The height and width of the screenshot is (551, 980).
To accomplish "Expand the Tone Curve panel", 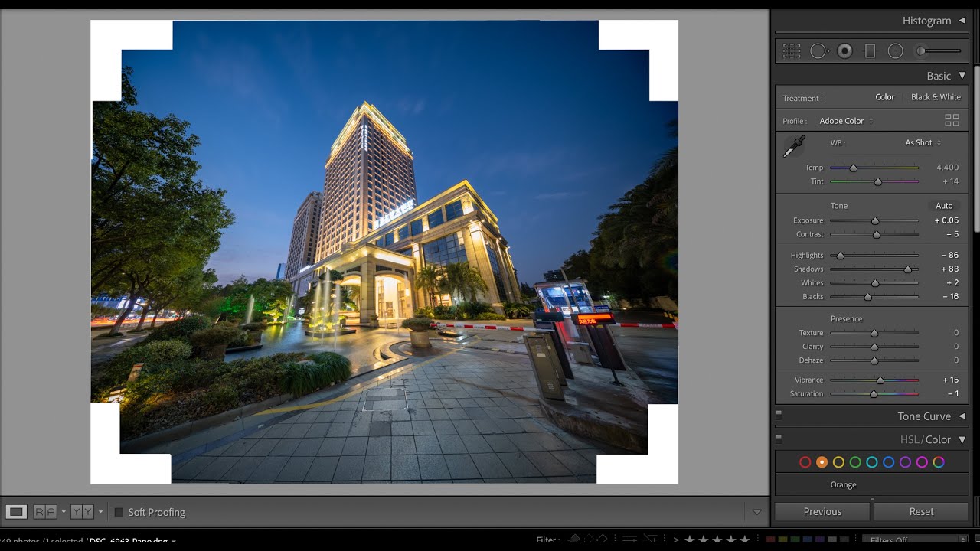I will coord(962,416).
